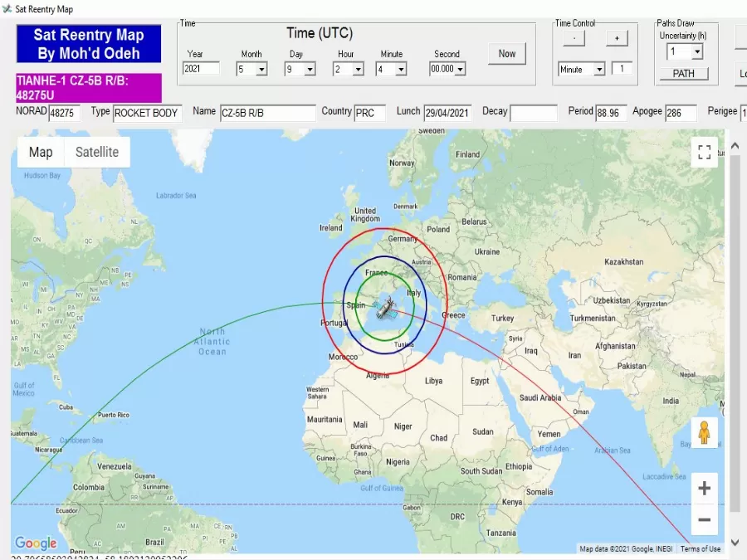The image size is (747, 560).
Task: Open the Hour dropdown
Action: click(359, 70)
